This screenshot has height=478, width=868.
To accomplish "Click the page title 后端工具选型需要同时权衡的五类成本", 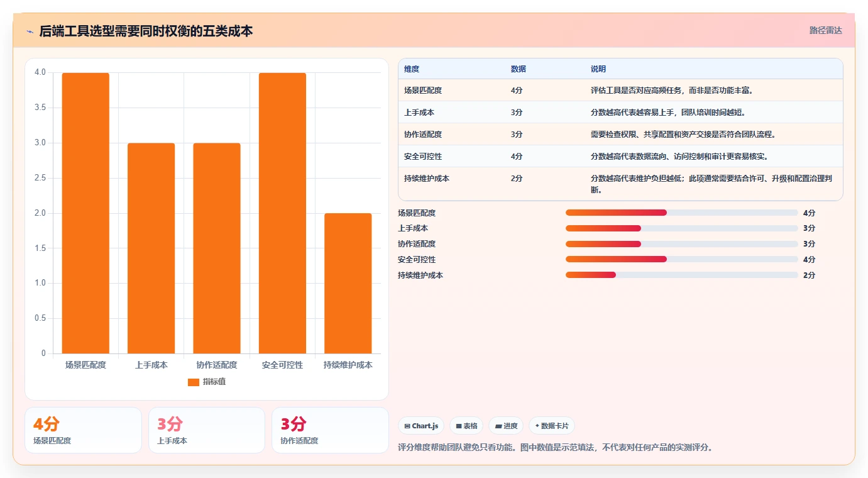I will coord(146,31).
